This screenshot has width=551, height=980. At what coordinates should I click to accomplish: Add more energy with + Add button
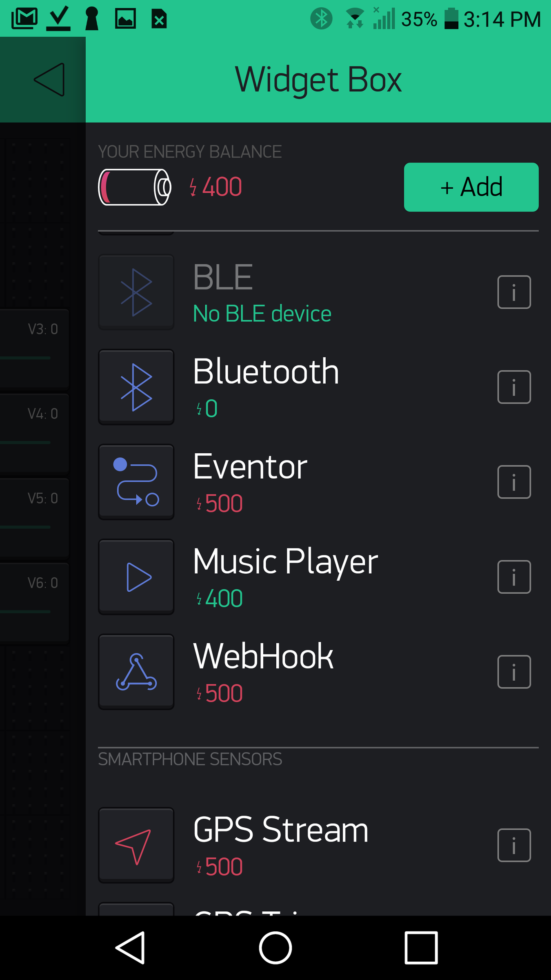[471, 187]
